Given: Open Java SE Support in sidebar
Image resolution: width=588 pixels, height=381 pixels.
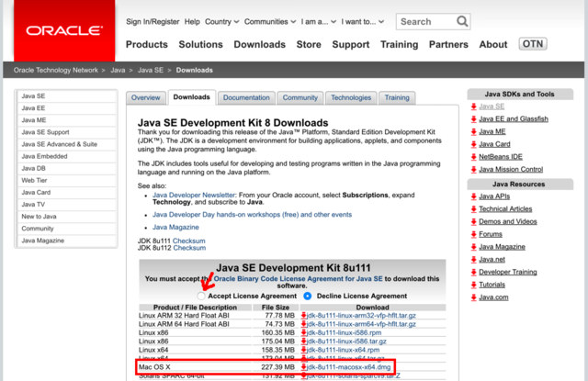Looking at the screenshot, I should 66,132.
